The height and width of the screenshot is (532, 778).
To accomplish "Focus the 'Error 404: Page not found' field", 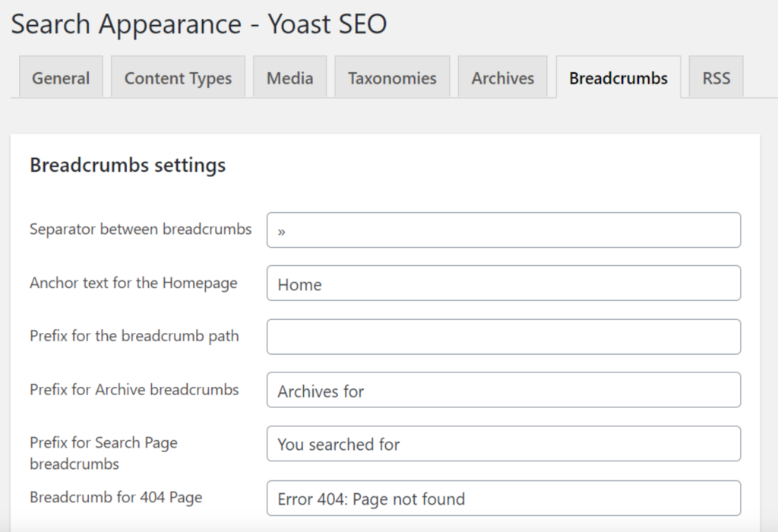I will pos(503,499).
